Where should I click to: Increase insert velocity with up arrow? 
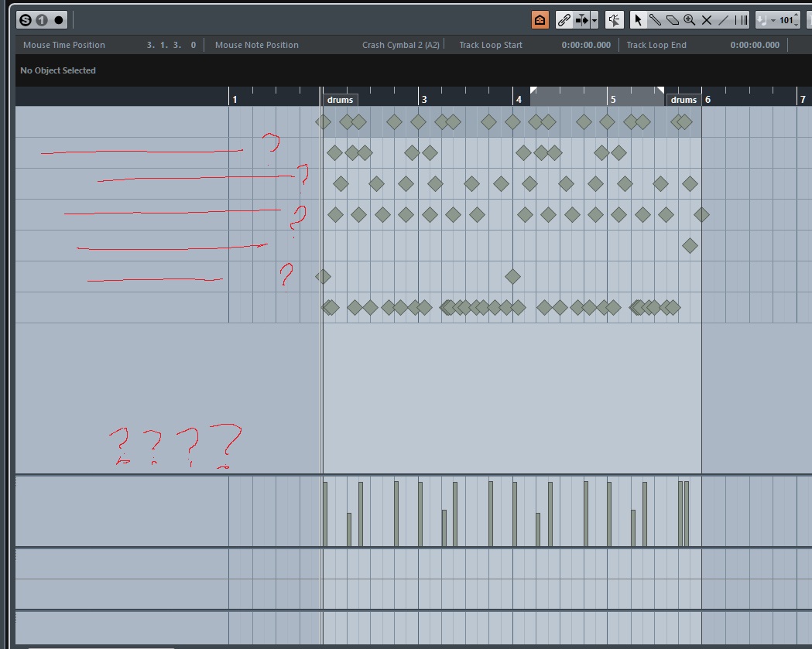[797, 16]
